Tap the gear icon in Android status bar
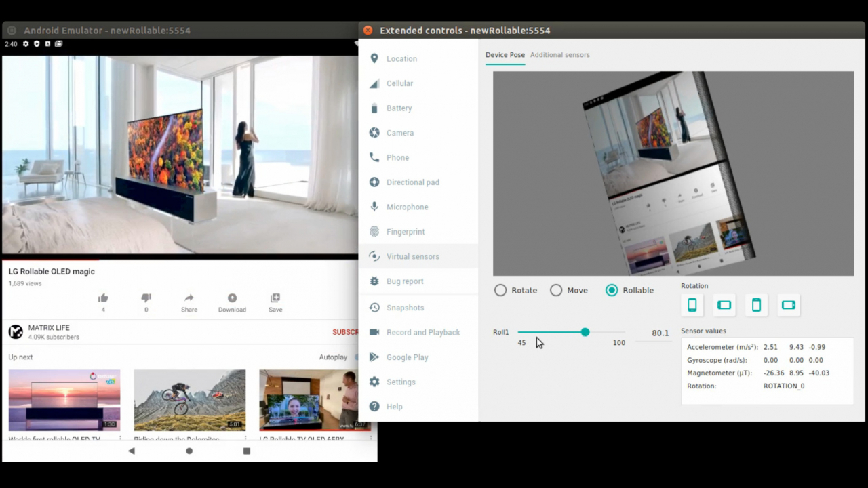Screen dimensions: 868x488 point(26,44)
